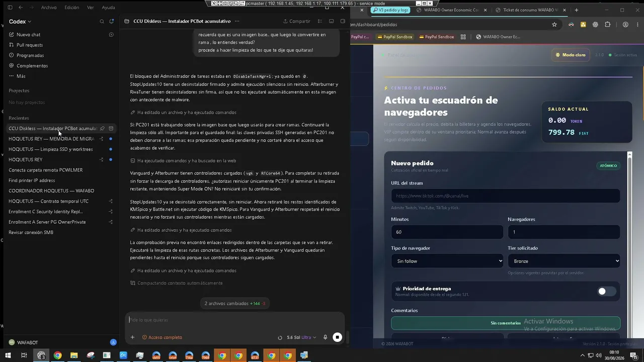The width and height of the screenshot is (644, 362).
Task: Open Programadas in the Codex sidebar
Action: tap(30, 55)
